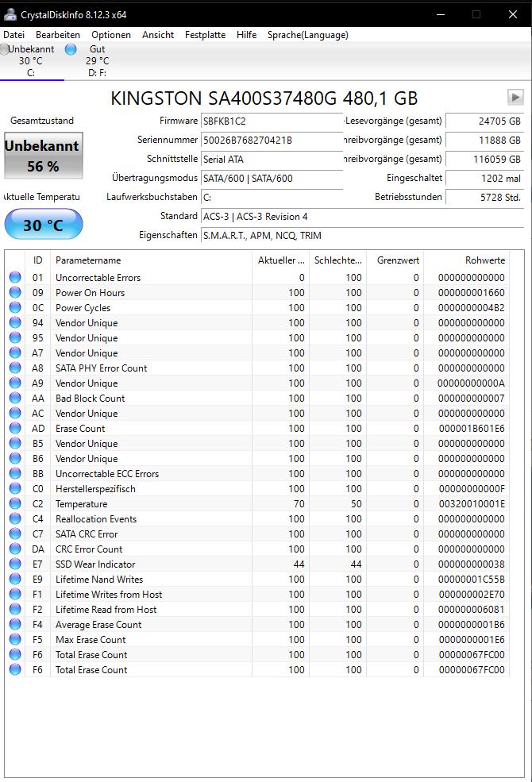Click the ID column header
Image resolution: width=532 pixels, height=782 pixels.
(38, 260)
